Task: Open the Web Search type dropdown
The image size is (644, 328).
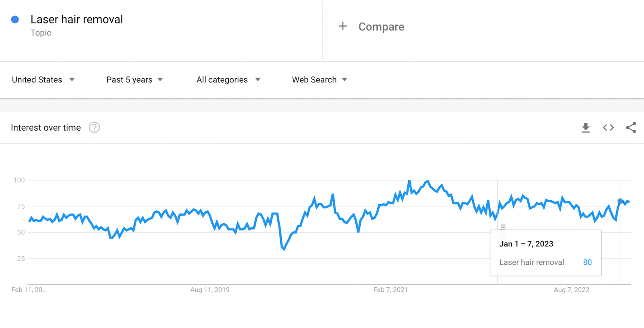Action: click(319, 79)
